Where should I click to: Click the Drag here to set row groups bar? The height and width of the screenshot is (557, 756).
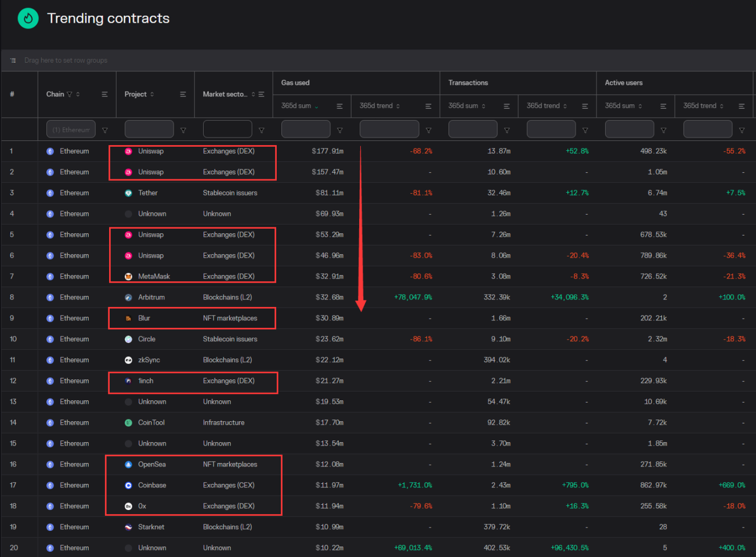(x=378, y=60)
